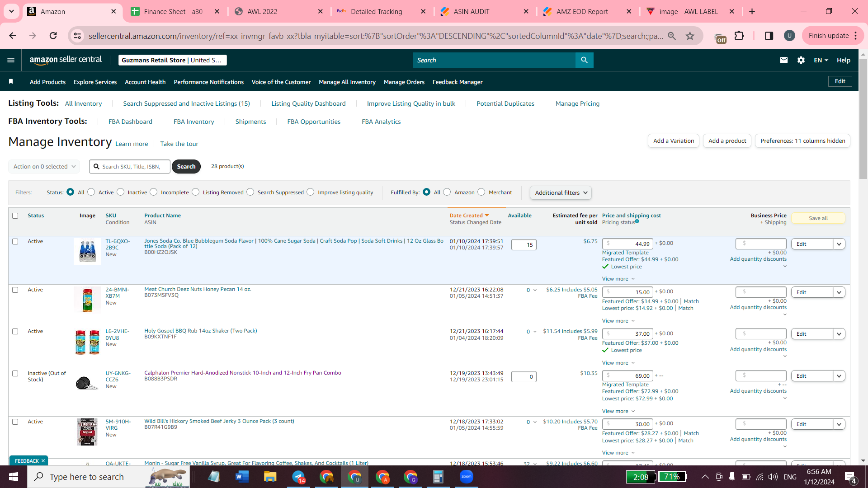The width and height of the screenshot is (868, 488).
Task: Open File Explorer from taskbar
Action: click(x=270, y=477)
